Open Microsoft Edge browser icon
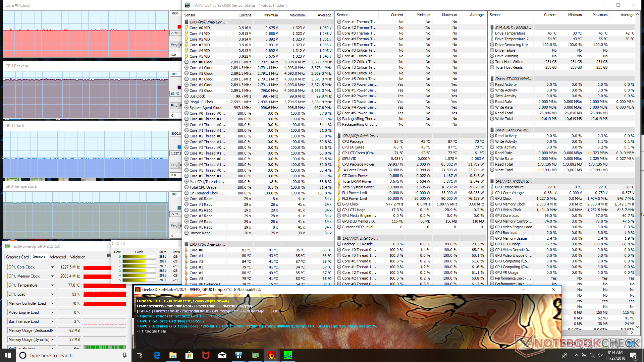Viewport: 644px width, 362px height. tap(157, 355)
